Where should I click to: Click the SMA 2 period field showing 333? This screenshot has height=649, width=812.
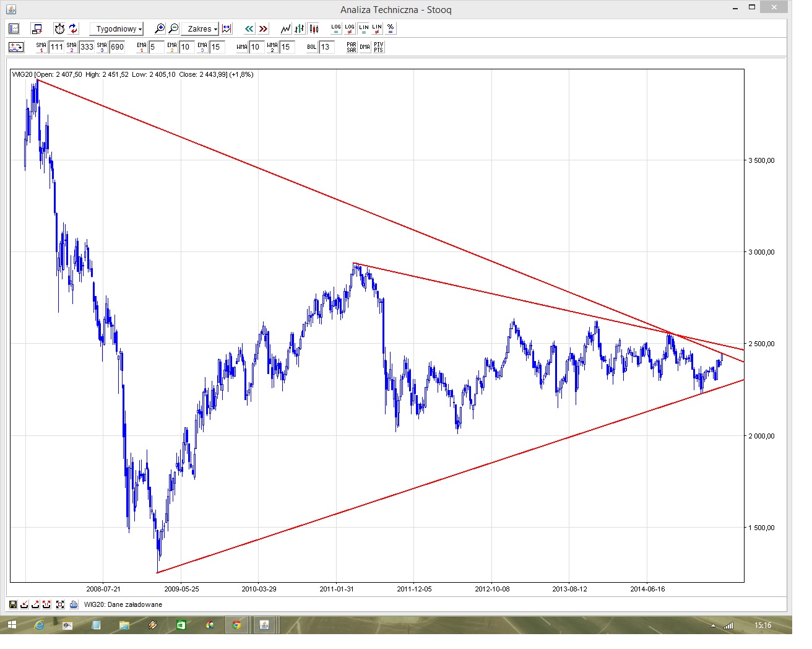[87, 47]
